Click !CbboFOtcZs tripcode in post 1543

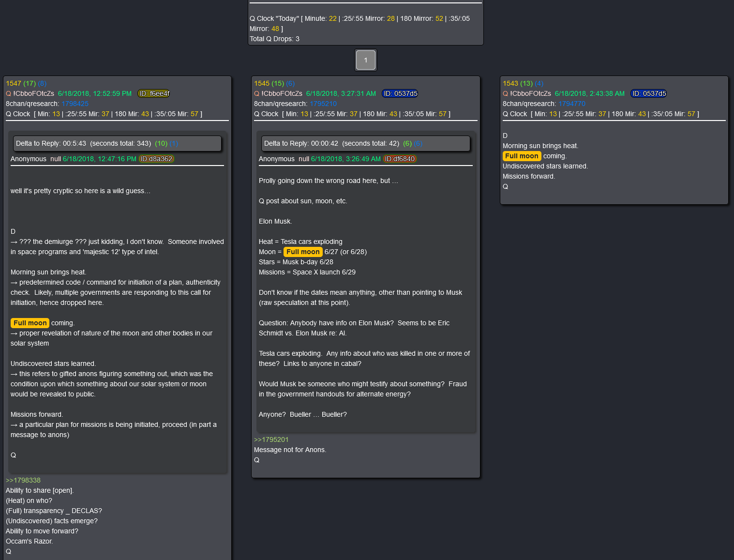(x=530, y=93)
